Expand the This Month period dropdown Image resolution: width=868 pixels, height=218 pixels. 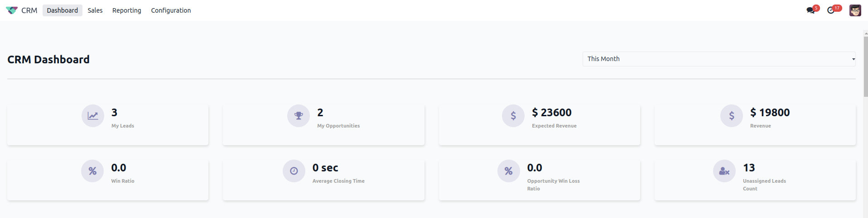click(719, 59)
